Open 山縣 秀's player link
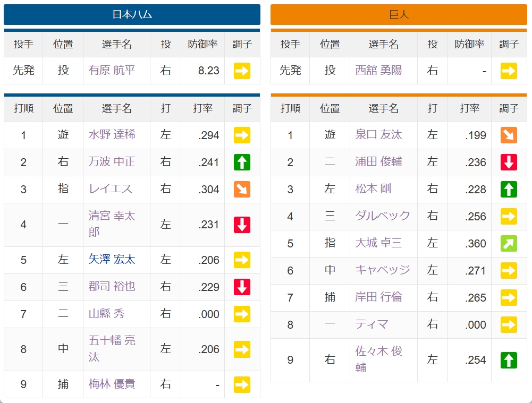Image resolution: width=532 pixels, height=403 pixels. [106, 313]
